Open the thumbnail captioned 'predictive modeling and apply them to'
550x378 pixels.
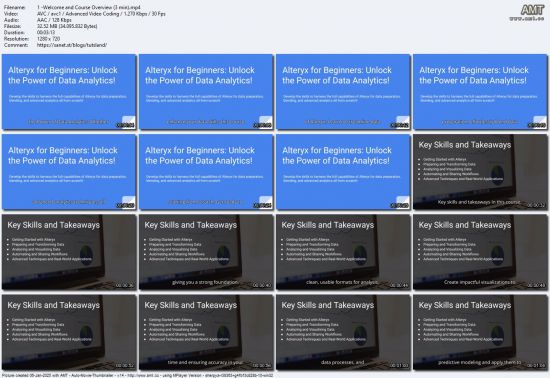pos(480,332)
